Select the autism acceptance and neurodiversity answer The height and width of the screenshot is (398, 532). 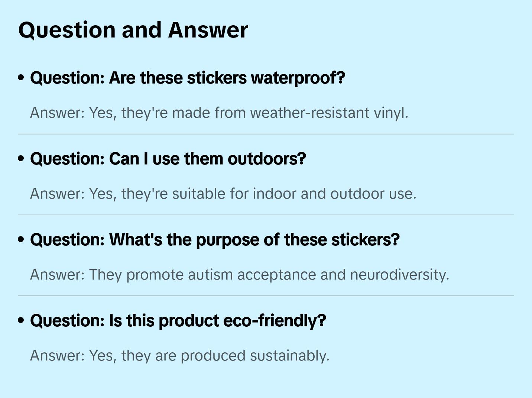coord(240,275)
